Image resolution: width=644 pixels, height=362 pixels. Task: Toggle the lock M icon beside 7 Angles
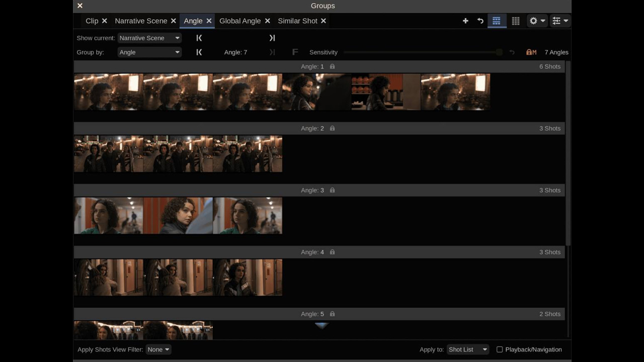point(531,52)
